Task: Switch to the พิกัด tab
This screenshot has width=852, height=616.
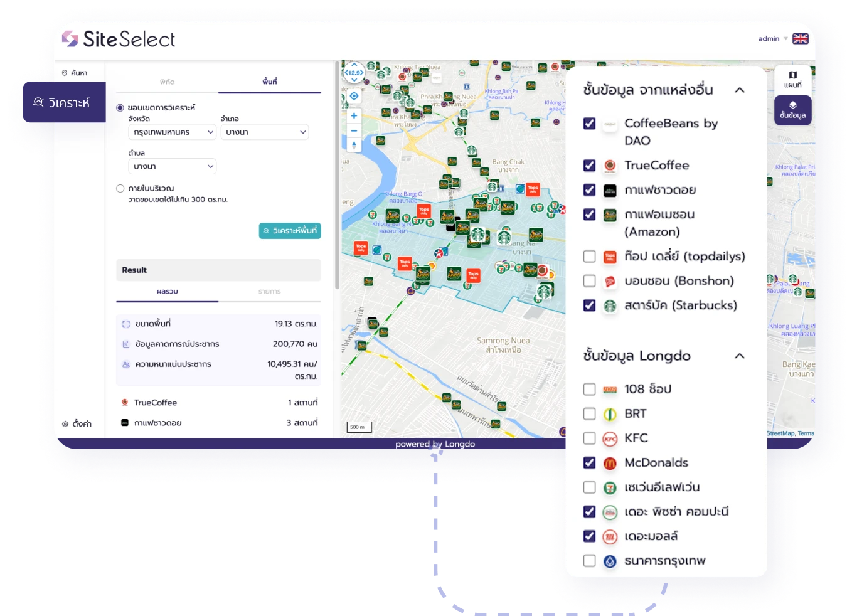Action: 168,82
